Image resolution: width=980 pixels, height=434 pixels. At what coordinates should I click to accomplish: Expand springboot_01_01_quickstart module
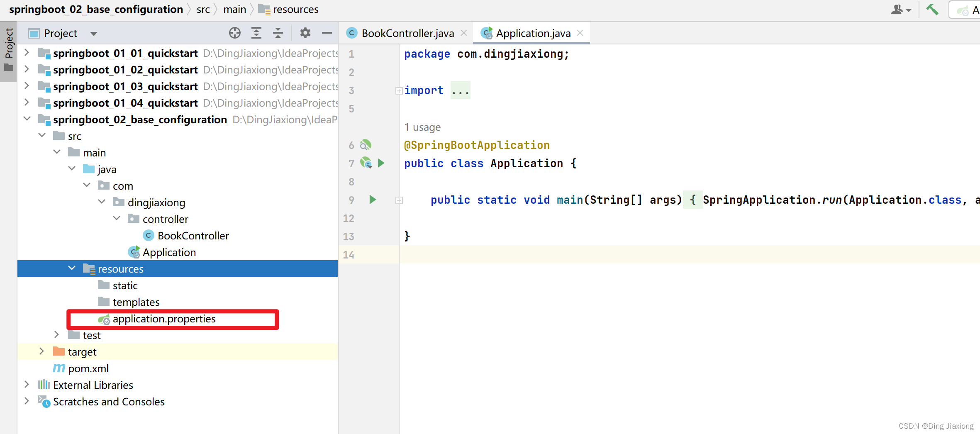pos(27,53)
